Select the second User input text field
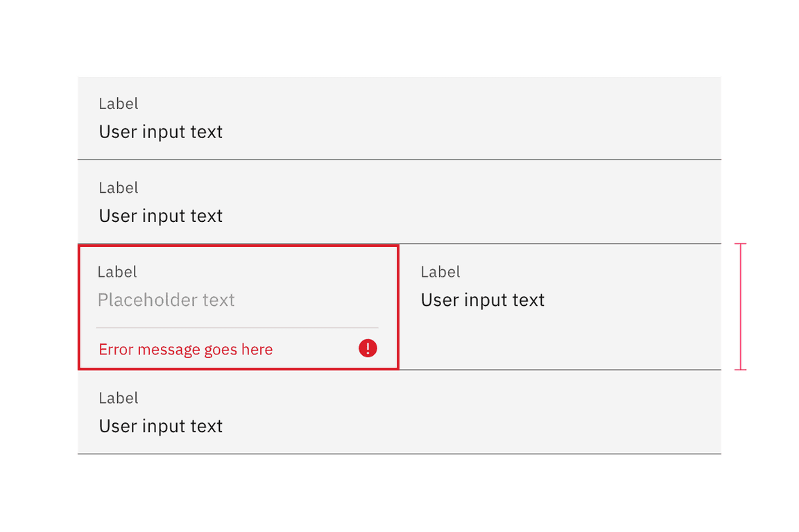This screenshot has height=532, width=799. click(160, 216)
